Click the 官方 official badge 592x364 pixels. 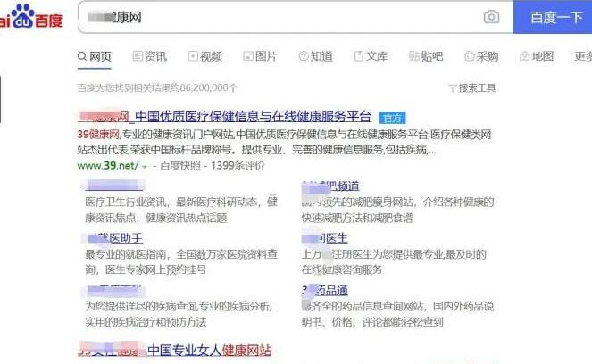click(391, 117)
